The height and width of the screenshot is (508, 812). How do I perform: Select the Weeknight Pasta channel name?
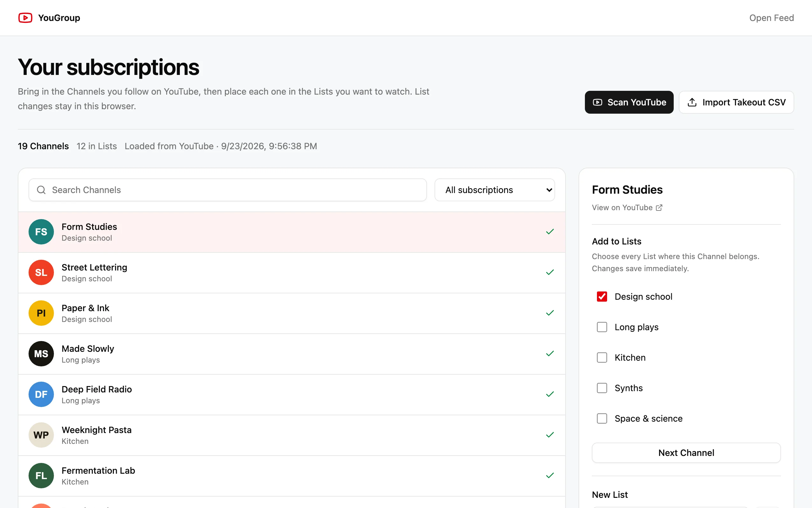pos(96,430)
